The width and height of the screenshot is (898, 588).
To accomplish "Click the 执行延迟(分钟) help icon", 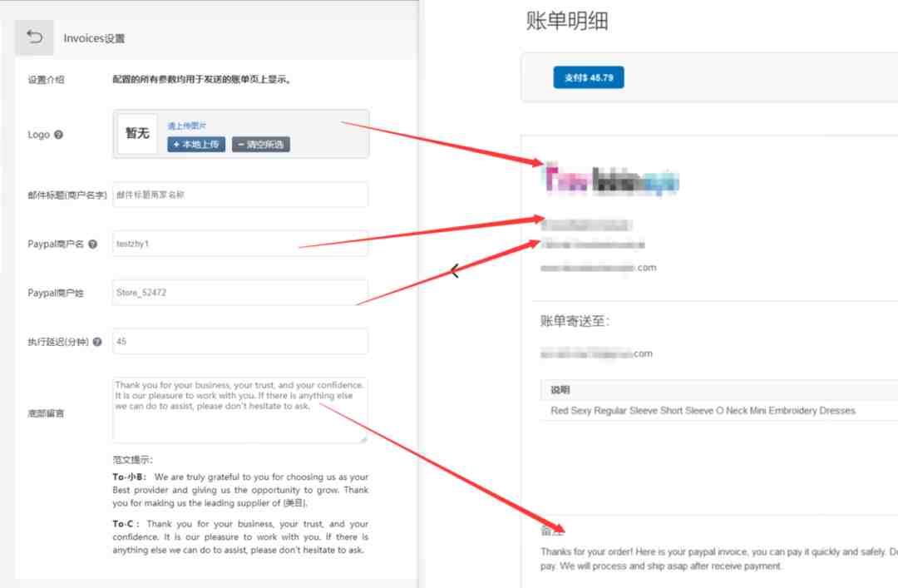I will 97,342.
